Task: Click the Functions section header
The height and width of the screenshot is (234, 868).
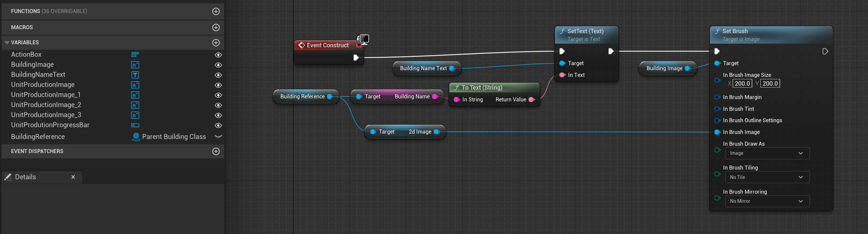Action: pos(113,11)
